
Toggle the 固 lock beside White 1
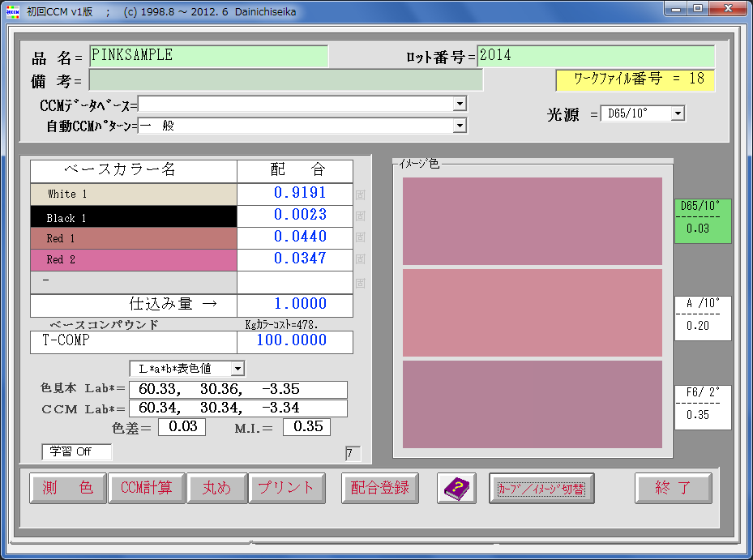coord(361,195)
